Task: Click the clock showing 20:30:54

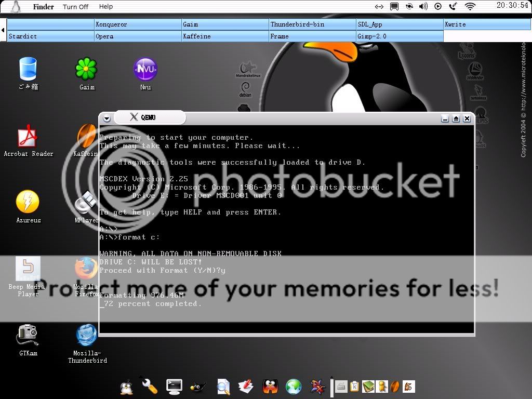Action: pyautogui.click(x=512, y=5)
